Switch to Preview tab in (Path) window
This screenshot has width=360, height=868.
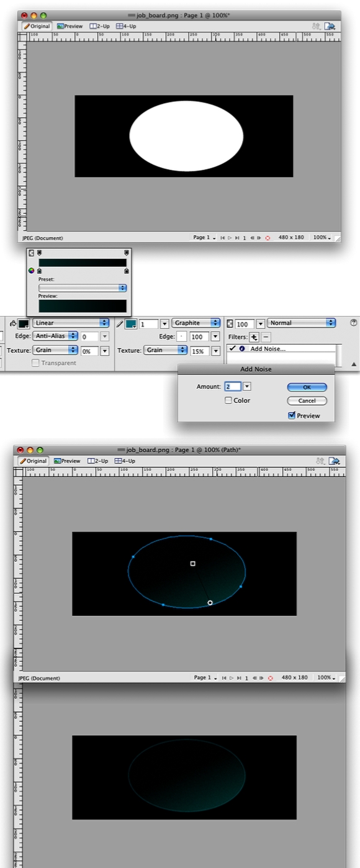tap(67, 461)
